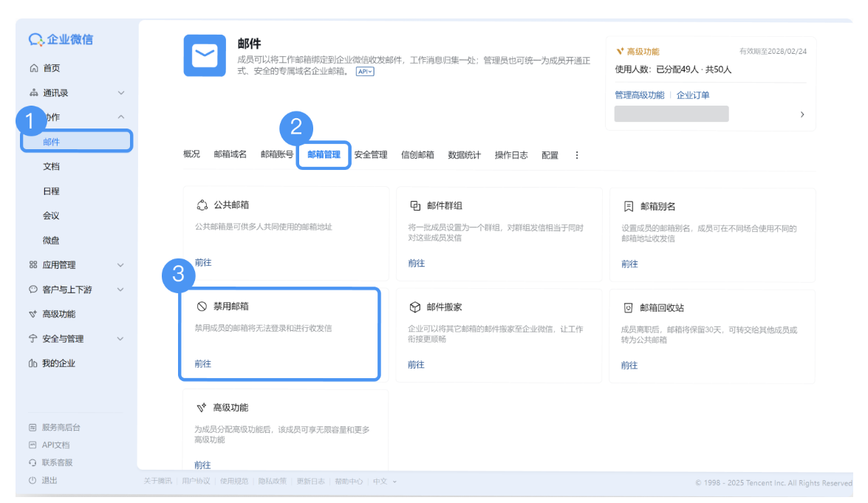
Task: Click the 邮箱别名 card icon
Action: [x=629, y=206]
